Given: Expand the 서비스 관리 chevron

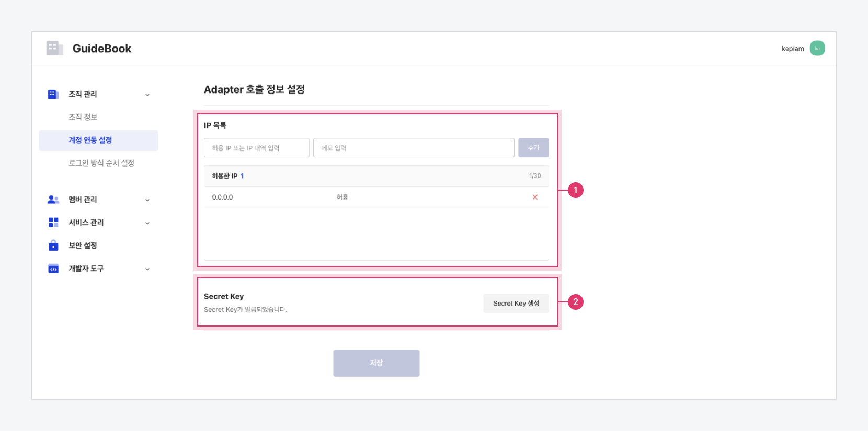Looking at the screenshot, I should coord(147,223).
